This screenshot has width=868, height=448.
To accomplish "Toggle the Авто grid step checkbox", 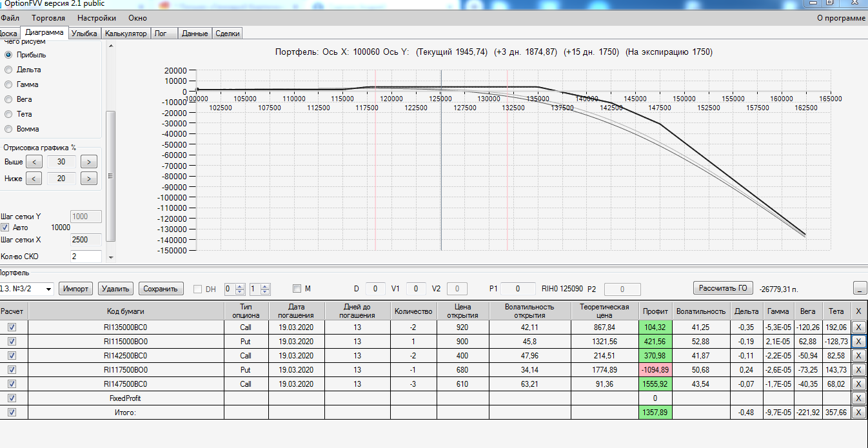I will 5,228.
